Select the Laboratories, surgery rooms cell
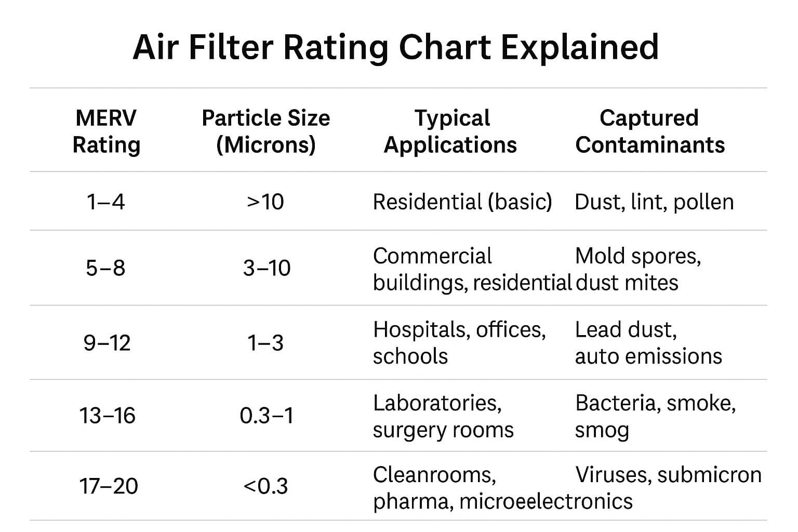798x532 pixels. (x=443, y=416)
